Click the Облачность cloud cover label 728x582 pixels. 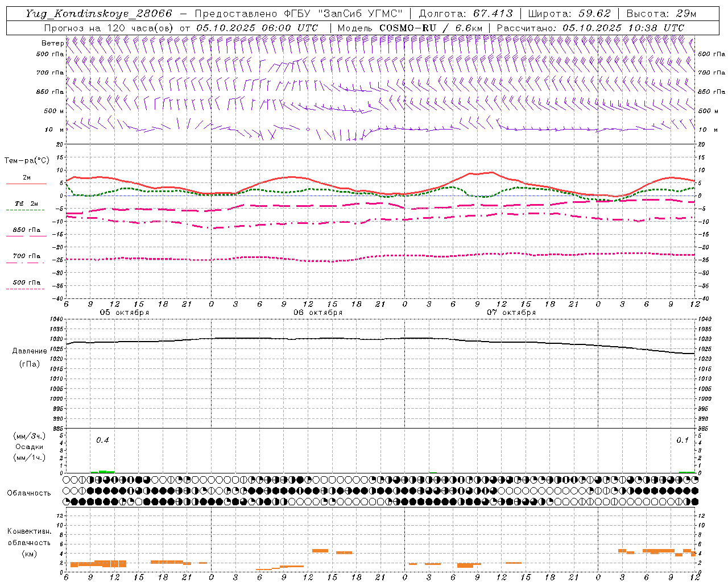(29, 493)
